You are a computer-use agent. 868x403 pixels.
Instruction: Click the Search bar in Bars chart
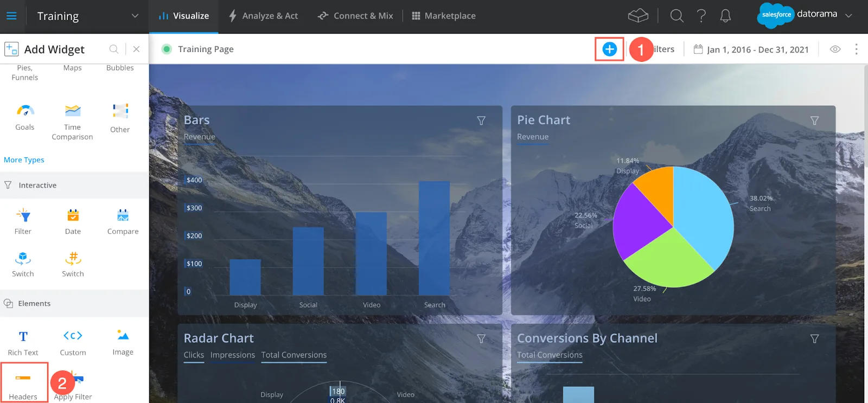coord(434,238)
